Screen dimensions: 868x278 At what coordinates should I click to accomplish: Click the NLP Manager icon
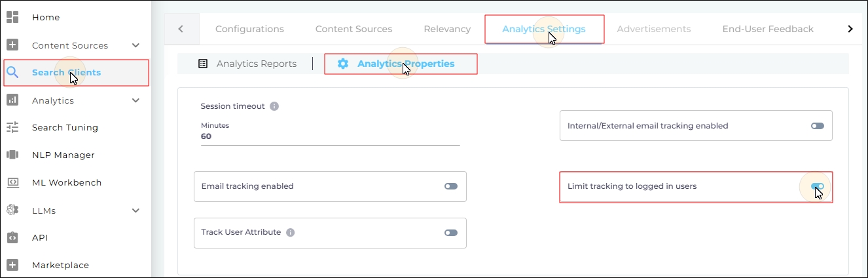tap(12, 155)
